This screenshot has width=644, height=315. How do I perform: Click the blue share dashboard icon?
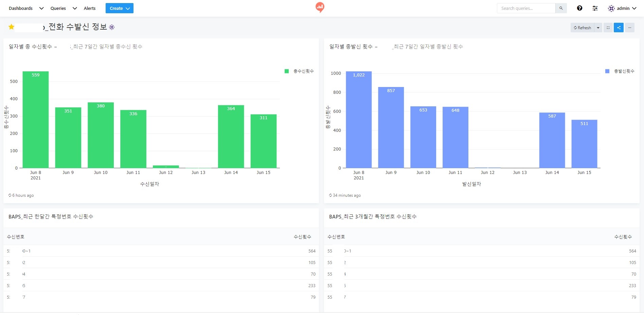pyautogui.click(x=619, y=28)
